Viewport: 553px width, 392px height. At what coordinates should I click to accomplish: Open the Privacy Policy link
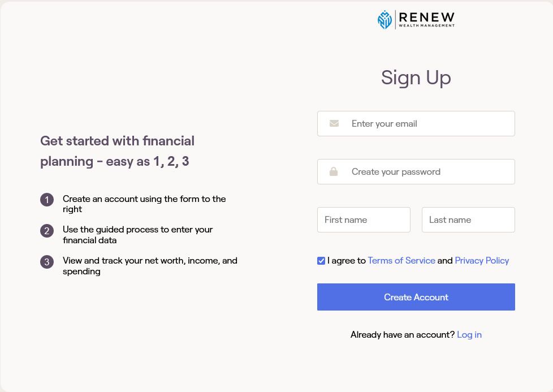click(482, 261)
